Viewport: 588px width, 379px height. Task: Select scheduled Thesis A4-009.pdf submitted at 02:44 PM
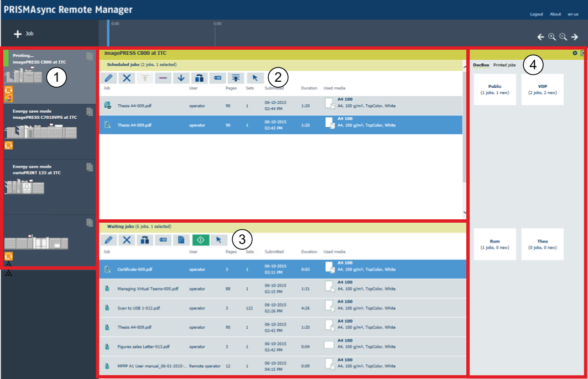coord(281,106)
